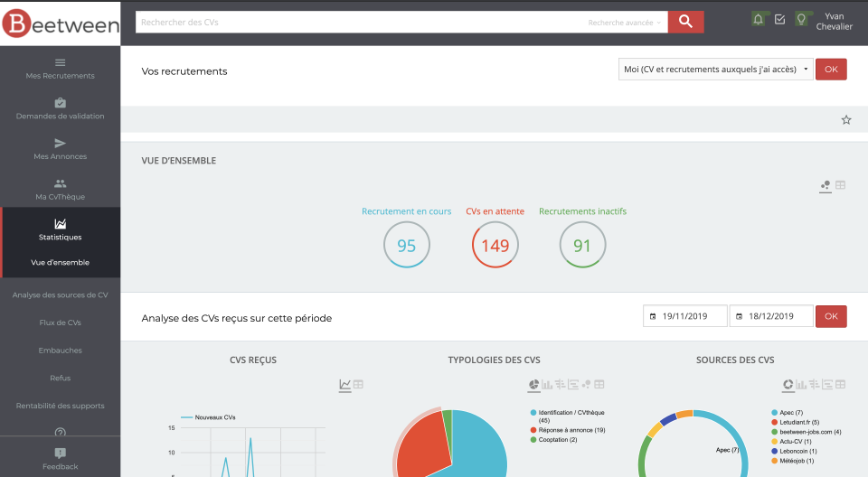Screen dimensions: 868x477
Task: Toggle 'Apec (7)' legend entry
Action: (x=788, y=413)
